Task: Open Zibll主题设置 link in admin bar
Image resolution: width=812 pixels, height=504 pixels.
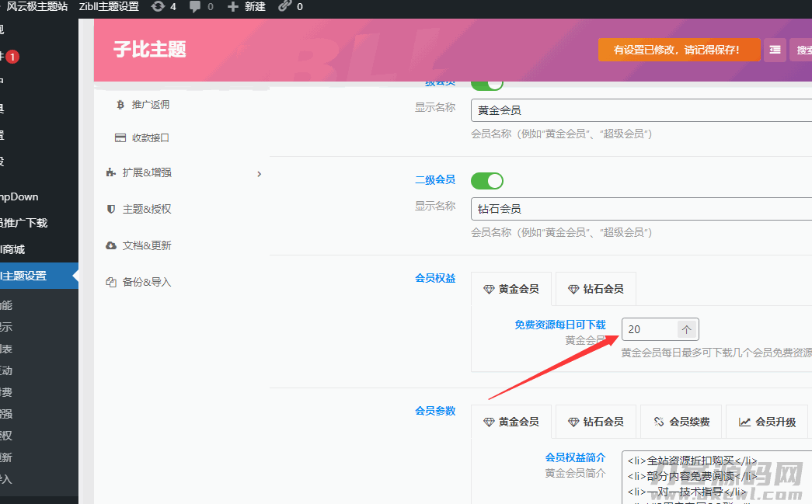Action: [x=109, y=7]
